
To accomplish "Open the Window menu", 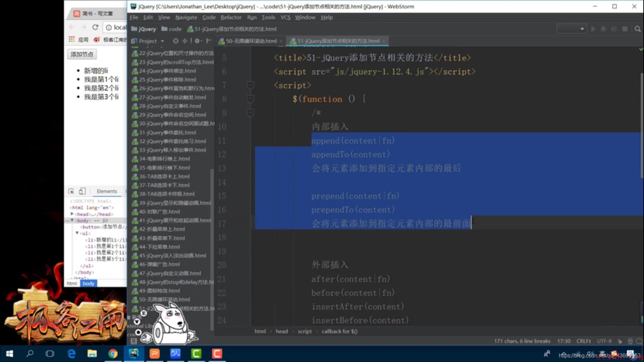I will tap(305, 17).
